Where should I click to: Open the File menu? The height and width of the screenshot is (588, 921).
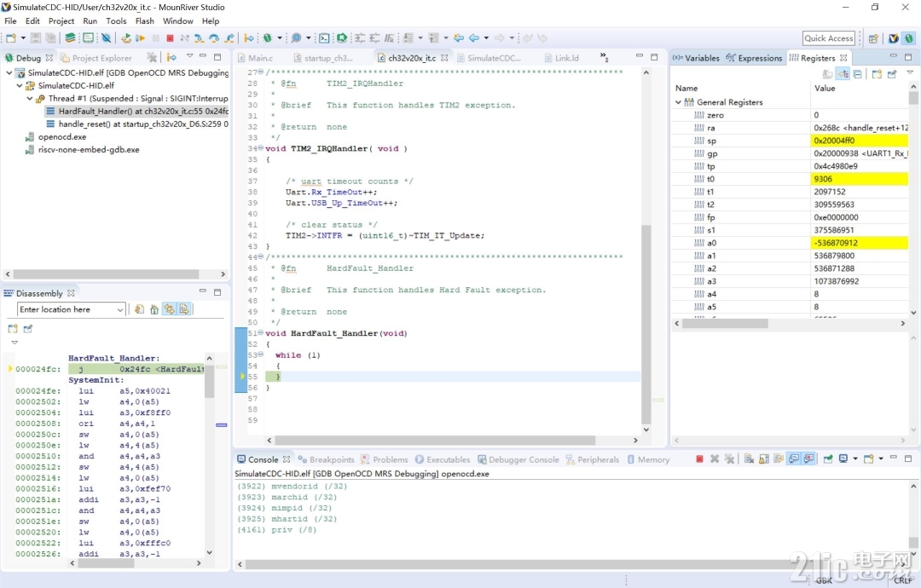(x=10, y=21)
